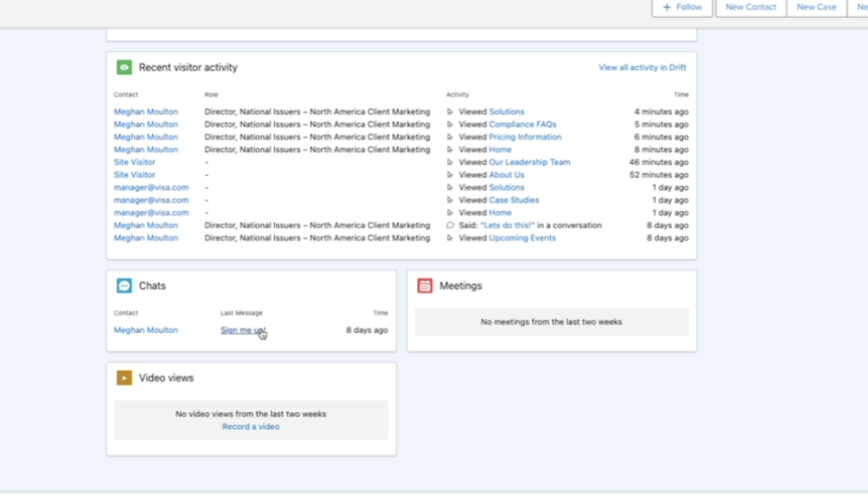Image resolution: width=868 pixels, height=497 pixels.
Task: Click the "46 minutes ago" time entry
Action: pos(659,162)
